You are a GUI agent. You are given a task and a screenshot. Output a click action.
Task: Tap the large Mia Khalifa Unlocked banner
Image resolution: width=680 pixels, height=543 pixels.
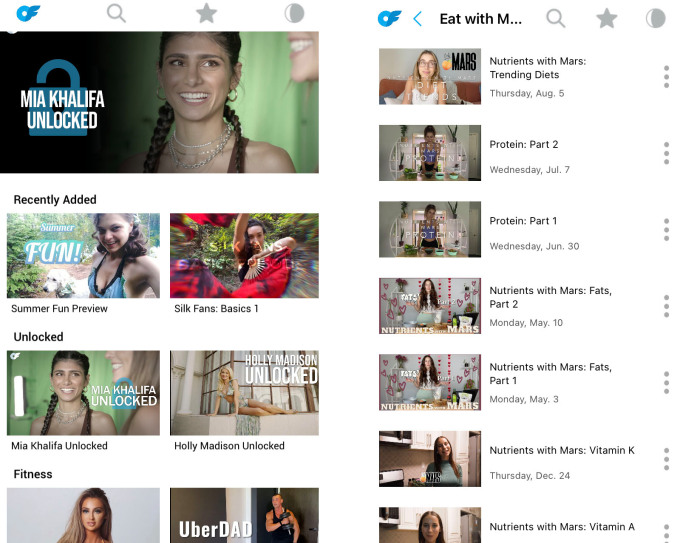pos(160,103)
